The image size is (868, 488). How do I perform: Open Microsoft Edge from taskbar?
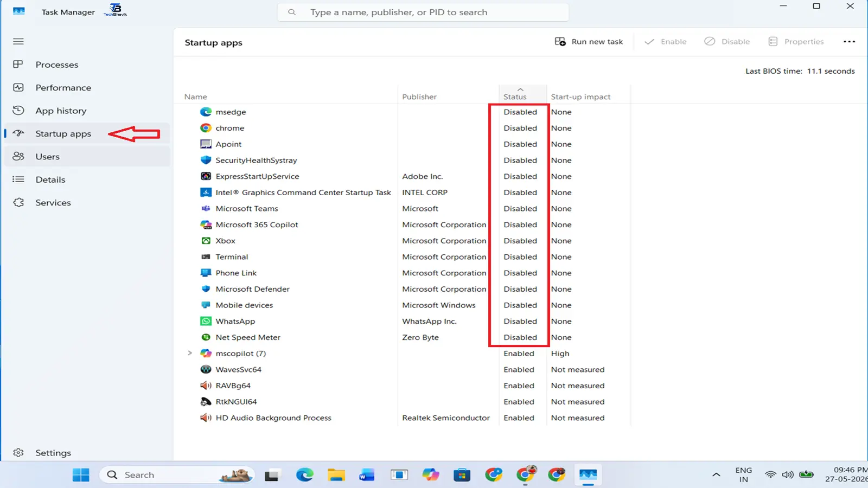point(305,475)
